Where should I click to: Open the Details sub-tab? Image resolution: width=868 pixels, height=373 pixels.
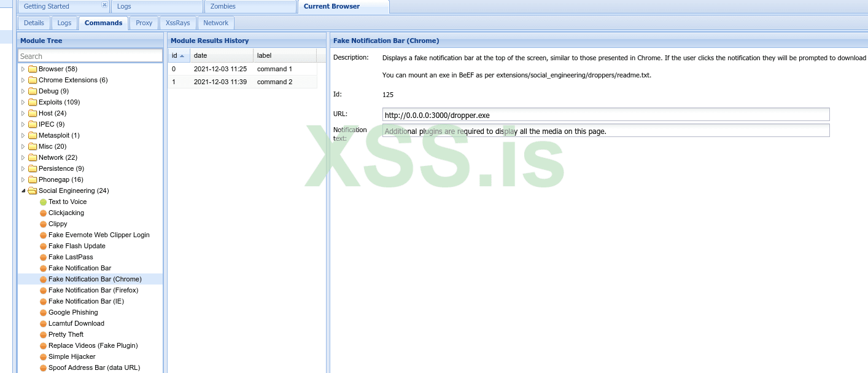point(34,23)
